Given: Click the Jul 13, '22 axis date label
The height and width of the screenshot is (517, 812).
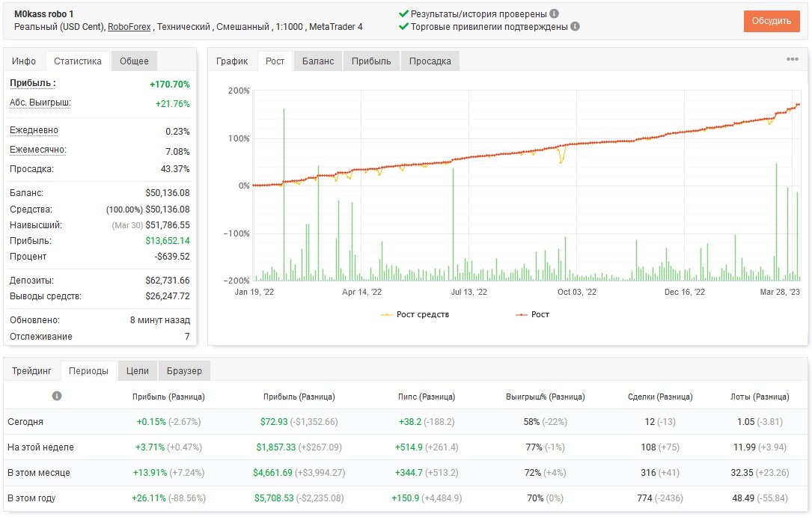Looking at the screenshot, I should pos(469,293).
